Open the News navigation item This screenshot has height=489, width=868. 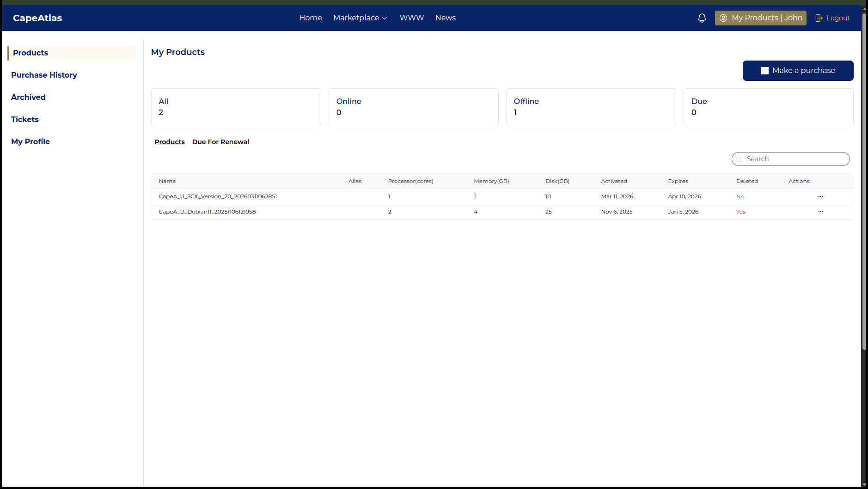(446, 18)
